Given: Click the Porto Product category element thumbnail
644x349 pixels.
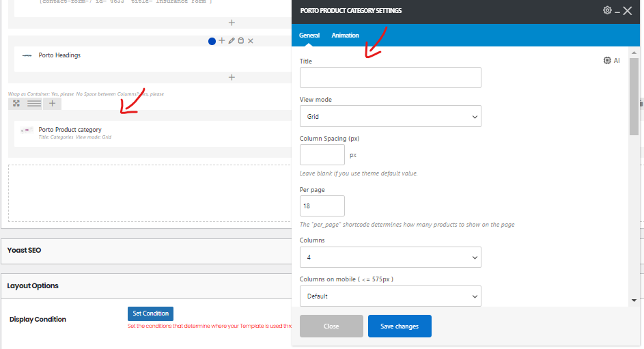Looking at the screenshot, I should point(27,130).
